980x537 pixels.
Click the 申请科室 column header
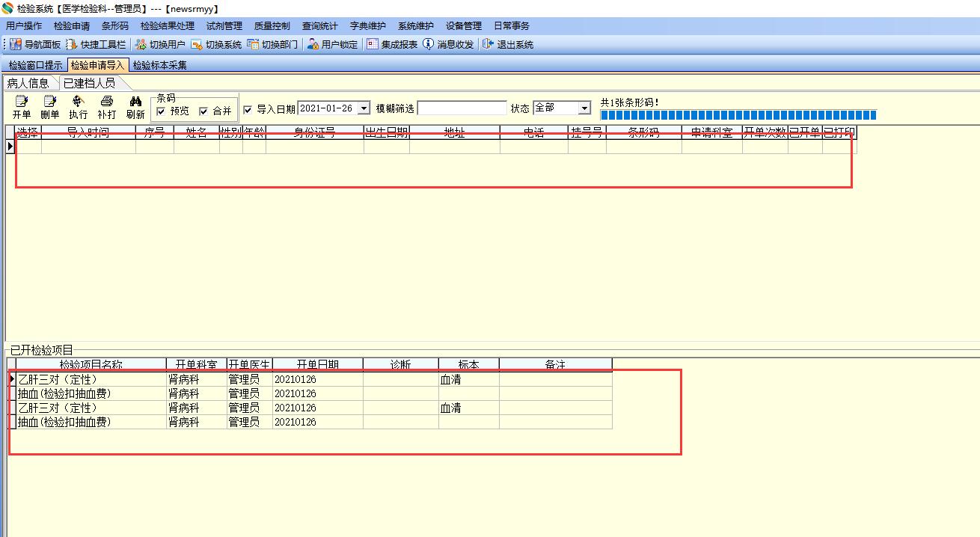(x=712, y=133)
